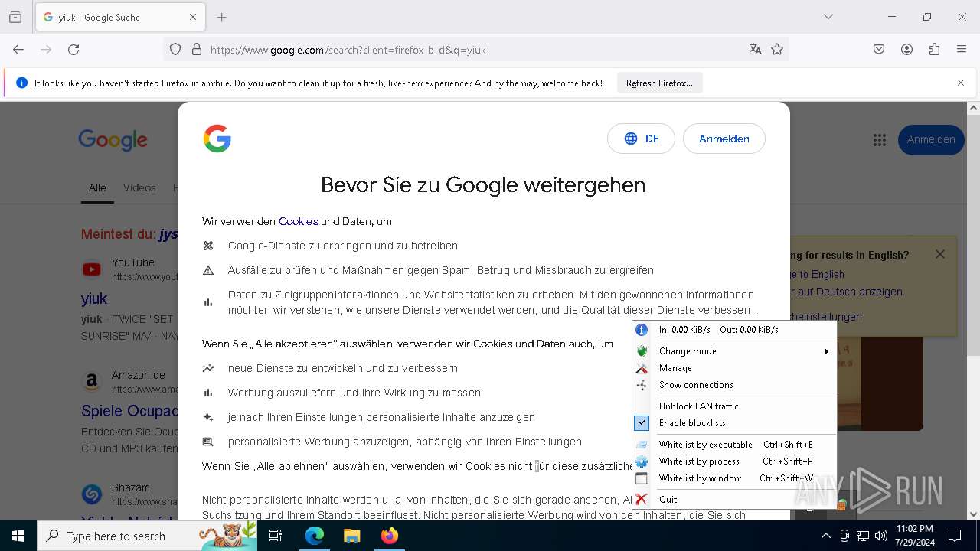980x551 pixels.
Task: Bookmark this page with the star icon
Action: tap(777, 50)
